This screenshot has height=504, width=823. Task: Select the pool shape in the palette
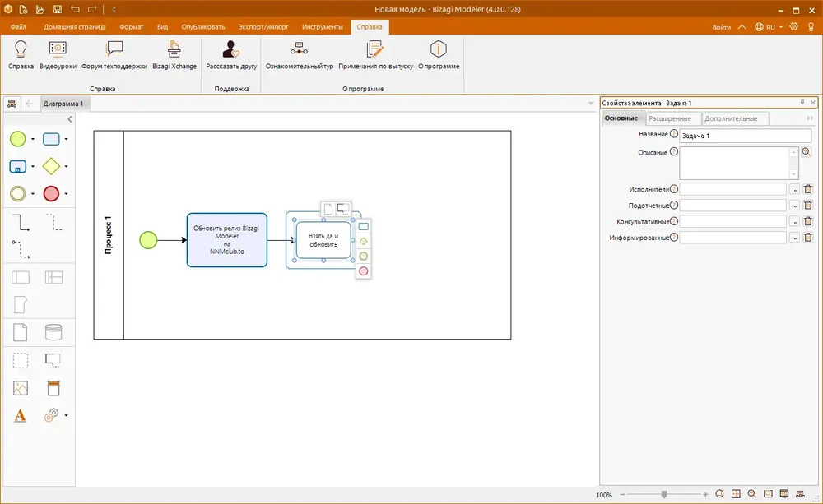[21, 277]
